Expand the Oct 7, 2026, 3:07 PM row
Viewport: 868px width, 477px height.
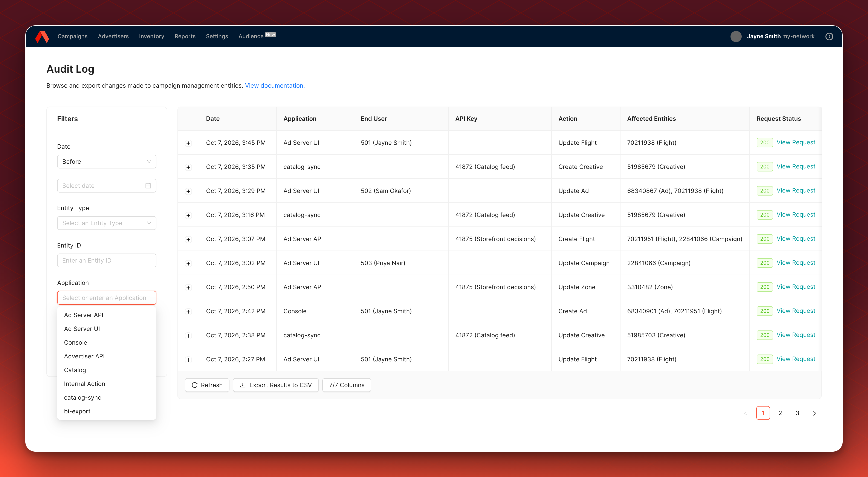188,240
